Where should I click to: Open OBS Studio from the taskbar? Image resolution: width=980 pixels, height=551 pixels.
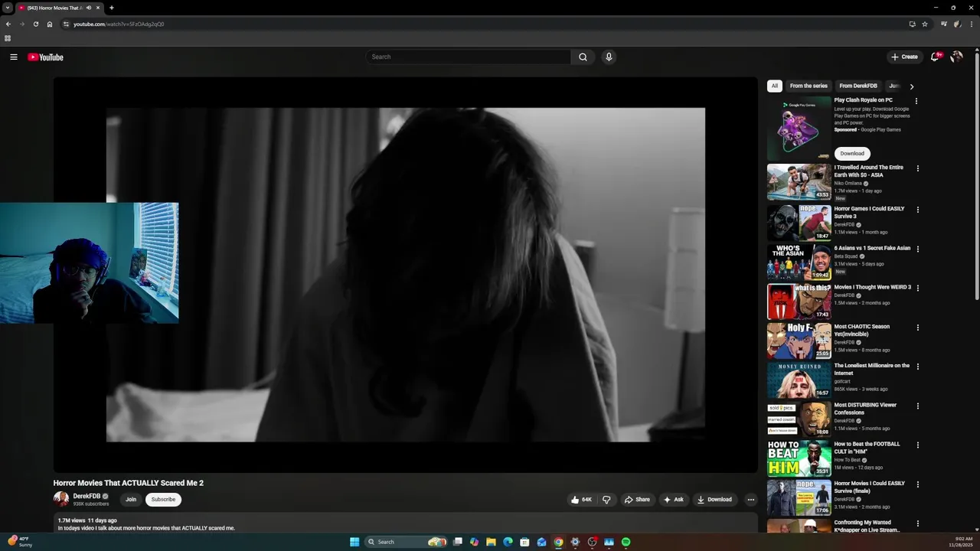coord(592,542)
